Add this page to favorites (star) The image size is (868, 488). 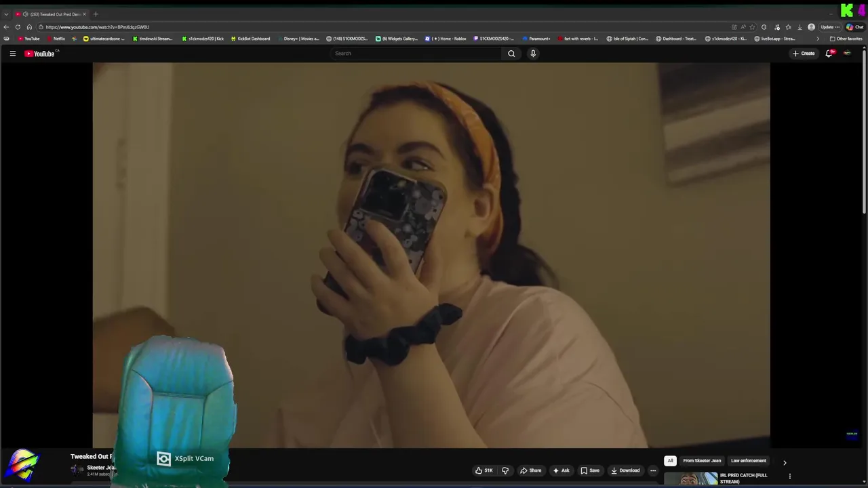(752, 27)
